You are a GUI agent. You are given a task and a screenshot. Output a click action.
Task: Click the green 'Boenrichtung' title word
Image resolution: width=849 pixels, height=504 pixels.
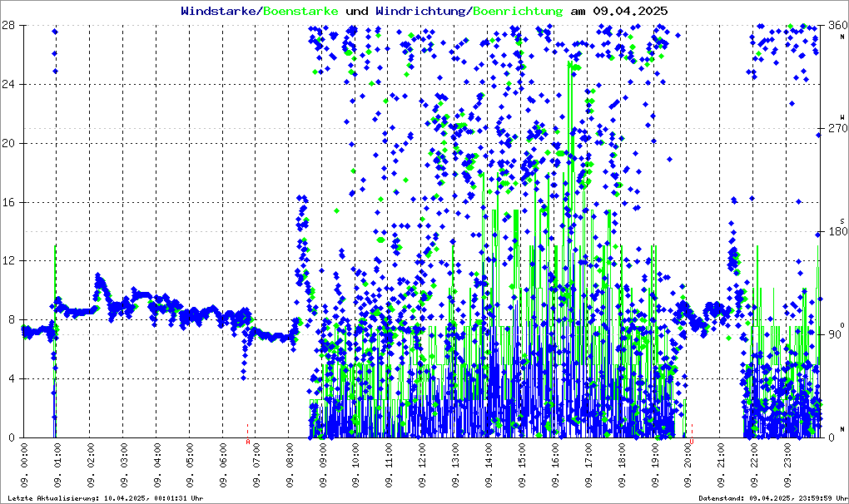519,11
